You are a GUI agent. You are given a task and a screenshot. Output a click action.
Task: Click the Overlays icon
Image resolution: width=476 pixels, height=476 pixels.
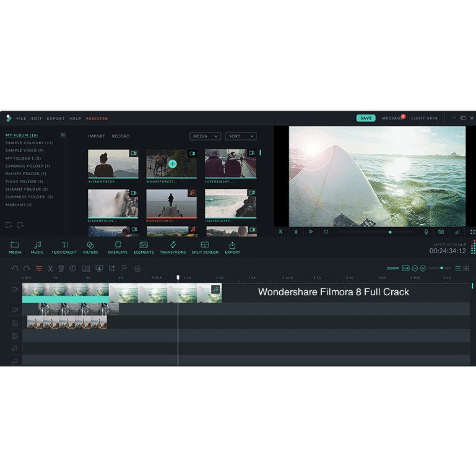click(x=118, y=248)
